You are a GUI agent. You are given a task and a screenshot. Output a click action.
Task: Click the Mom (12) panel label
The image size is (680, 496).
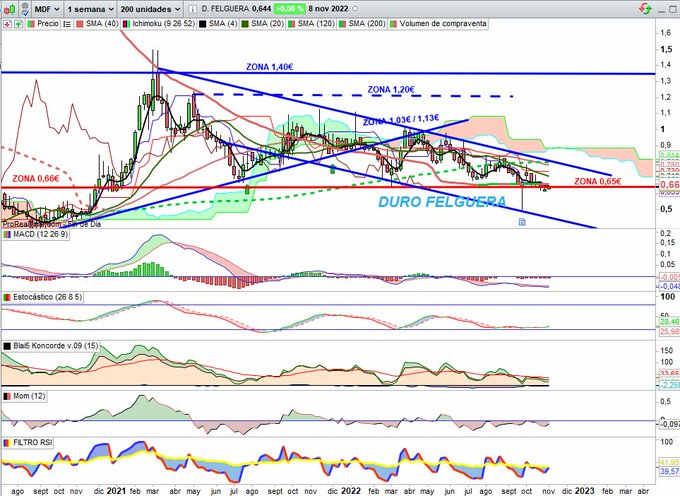tap(29, 396)
